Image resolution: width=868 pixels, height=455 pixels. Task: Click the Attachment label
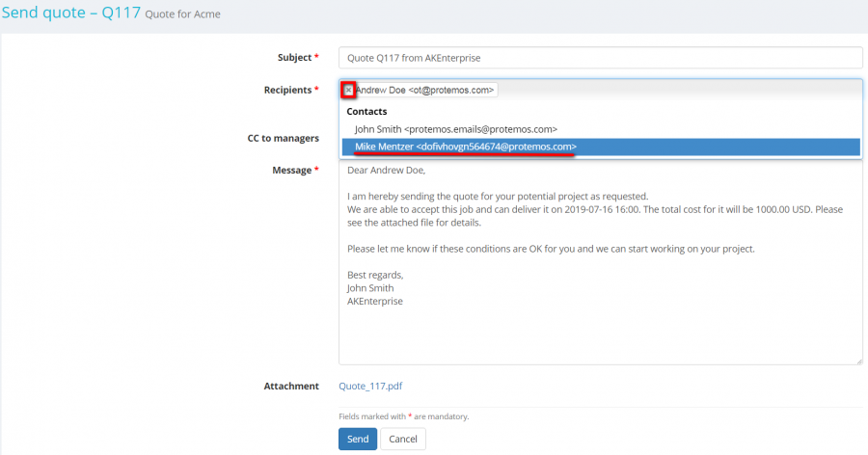[x=290, y=386]
